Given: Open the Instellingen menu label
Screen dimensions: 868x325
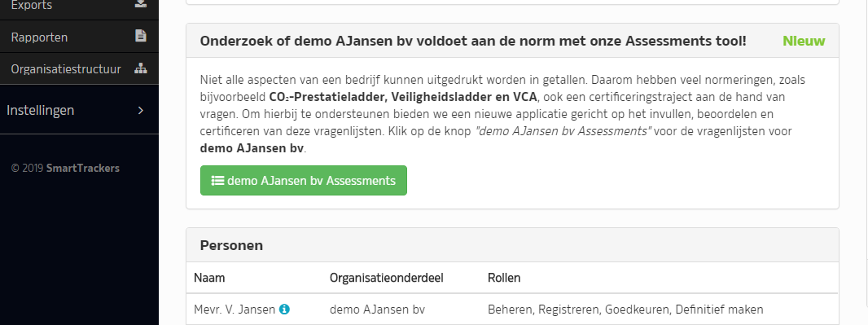Looking at the screenshot, I should point(41,110).
